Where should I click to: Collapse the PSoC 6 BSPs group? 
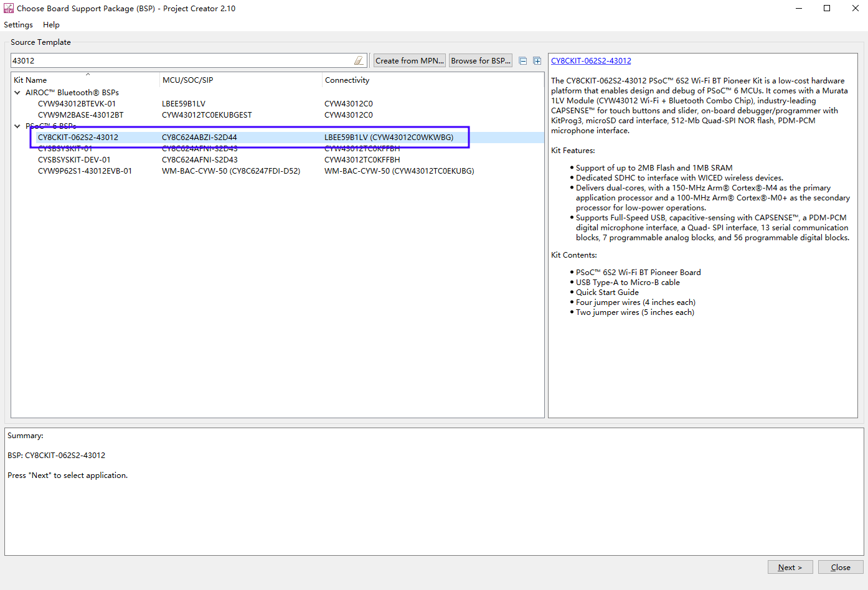point(17,126)
